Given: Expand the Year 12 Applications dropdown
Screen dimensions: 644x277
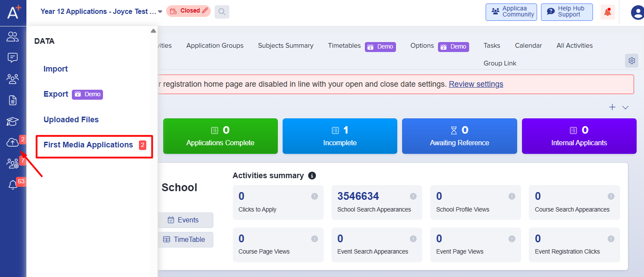Looking at the screenshot, I should [160, 12].
